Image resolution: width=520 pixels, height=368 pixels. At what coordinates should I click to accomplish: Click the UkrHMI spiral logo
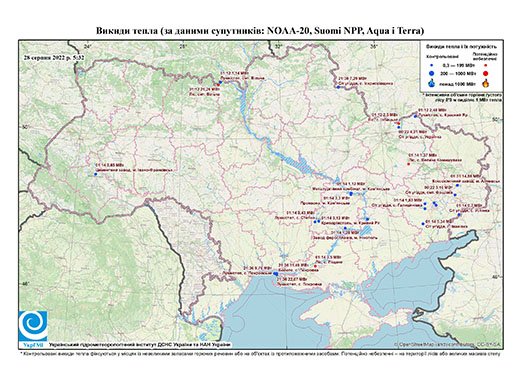(x=33, y=327)
